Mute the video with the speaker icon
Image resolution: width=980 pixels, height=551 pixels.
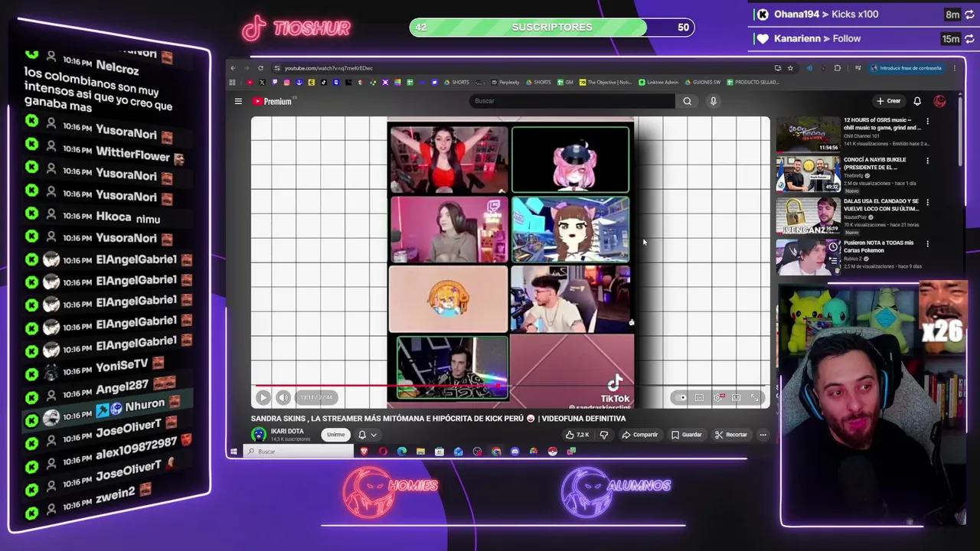point(283,397)
